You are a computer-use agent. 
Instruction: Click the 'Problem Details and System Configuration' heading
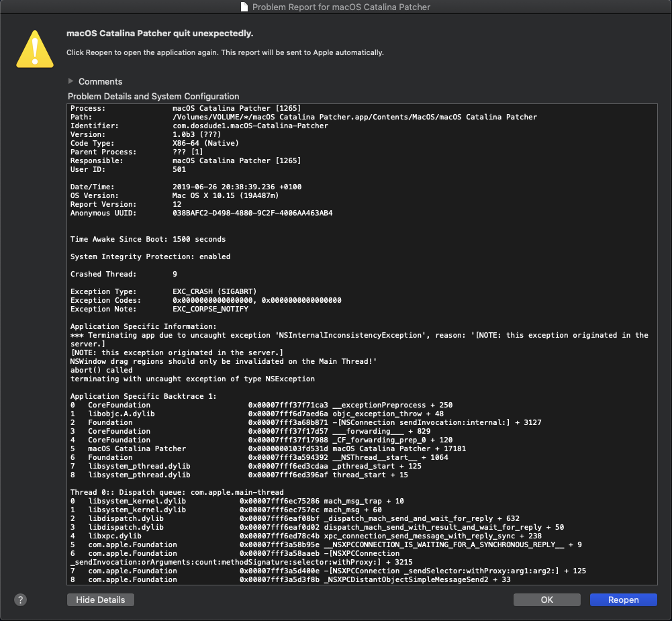154,96
